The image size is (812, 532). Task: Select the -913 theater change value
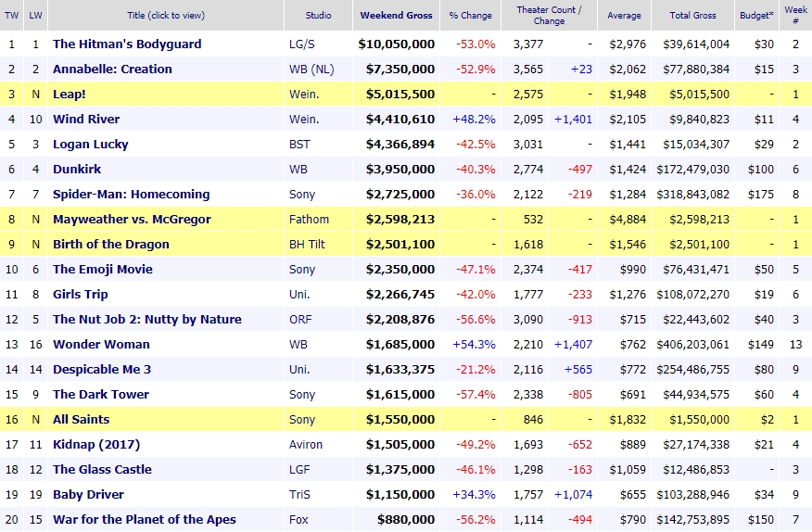point(579,319)
